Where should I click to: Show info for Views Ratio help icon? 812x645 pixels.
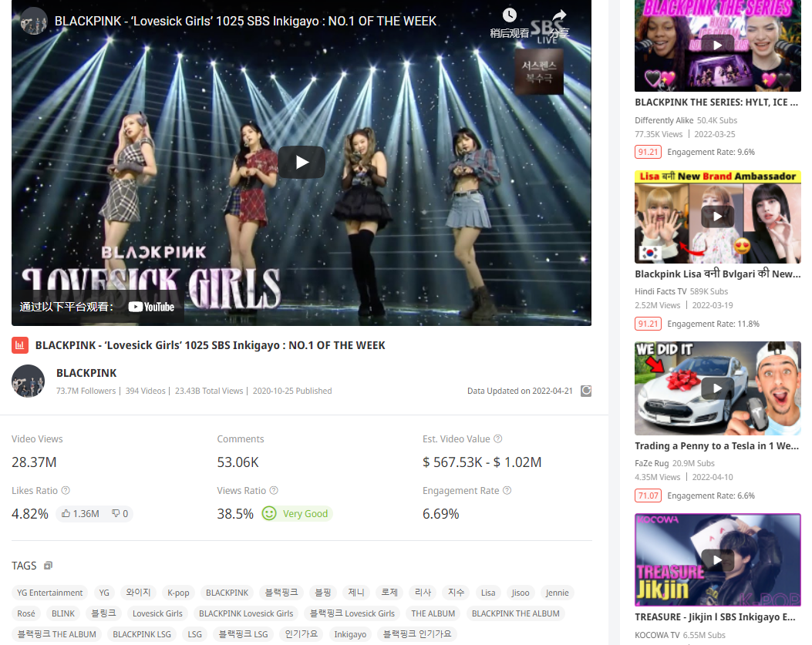(274, 490)
